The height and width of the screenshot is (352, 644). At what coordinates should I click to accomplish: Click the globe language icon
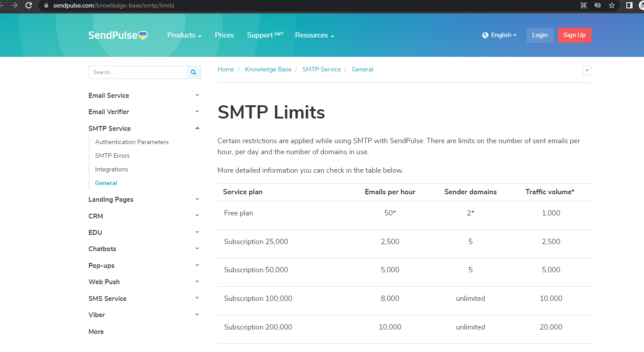point(485,35)
